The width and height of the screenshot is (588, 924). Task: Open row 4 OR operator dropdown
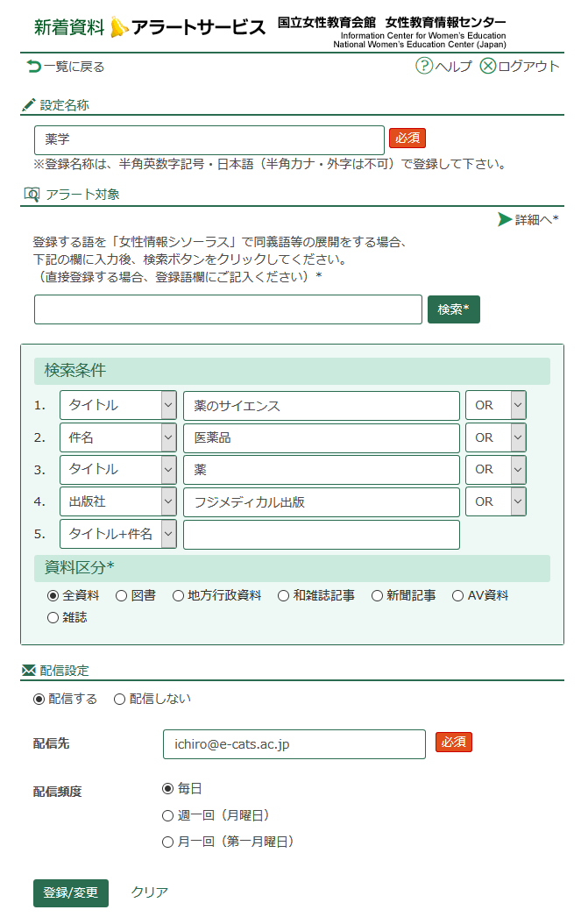tap(495, 502)
